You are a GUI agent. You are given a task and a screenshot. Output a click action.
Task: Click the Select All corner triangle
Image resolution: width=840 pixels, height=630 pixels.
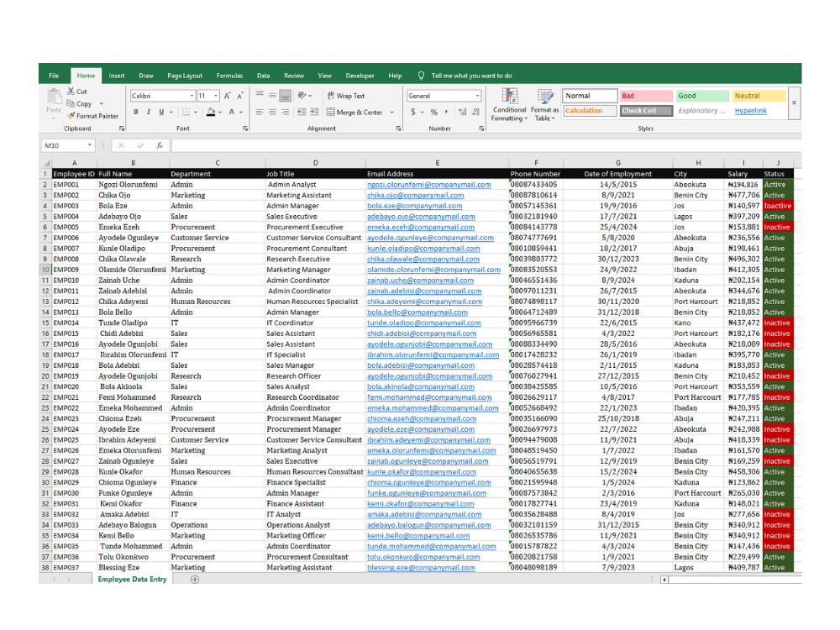46,162
